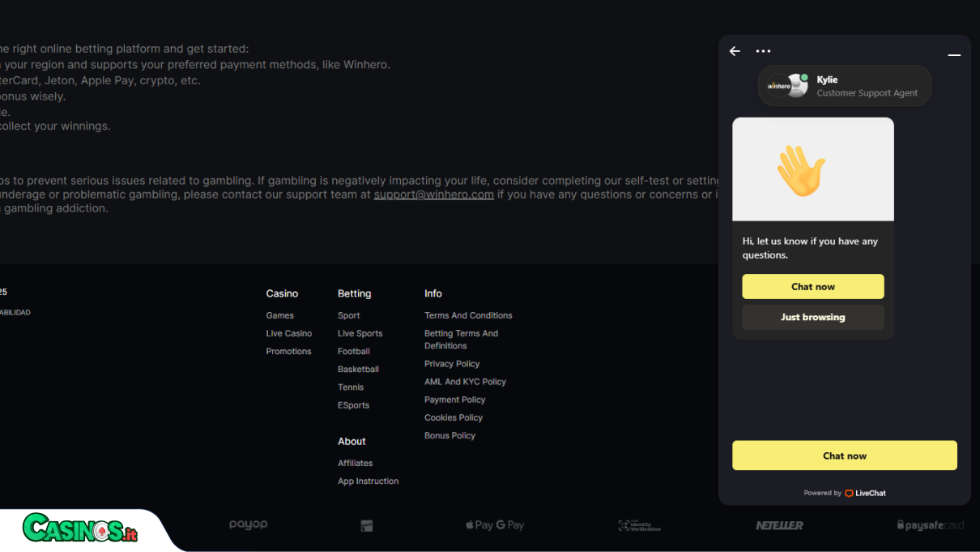Click the Apple Pay logo in footer

[x=479, y=525]
